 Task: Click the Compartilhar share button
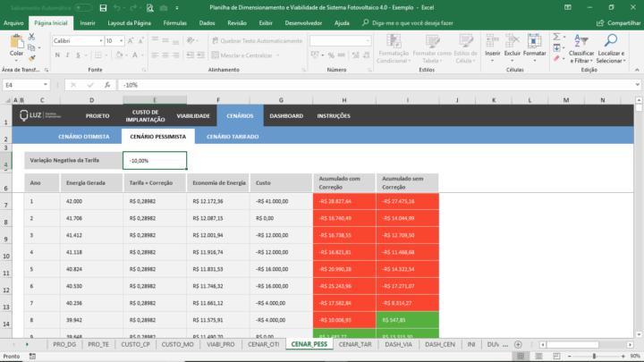click(618, 22)
